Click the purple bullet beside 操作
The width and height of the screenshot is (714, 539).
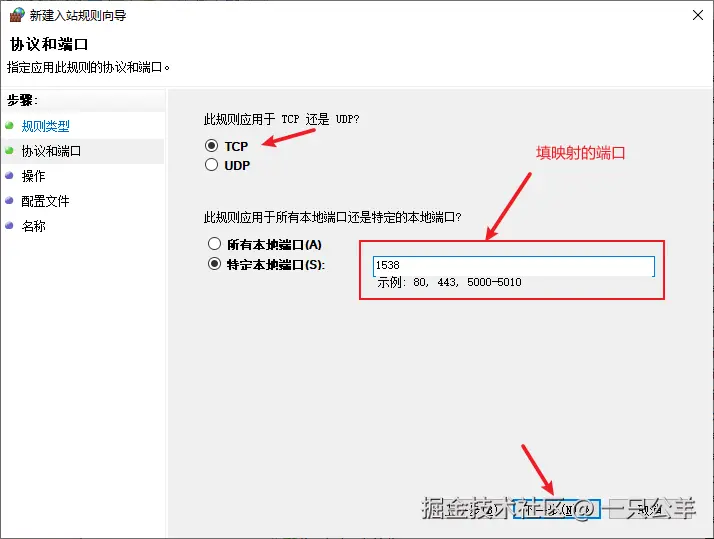pos(9,175)
